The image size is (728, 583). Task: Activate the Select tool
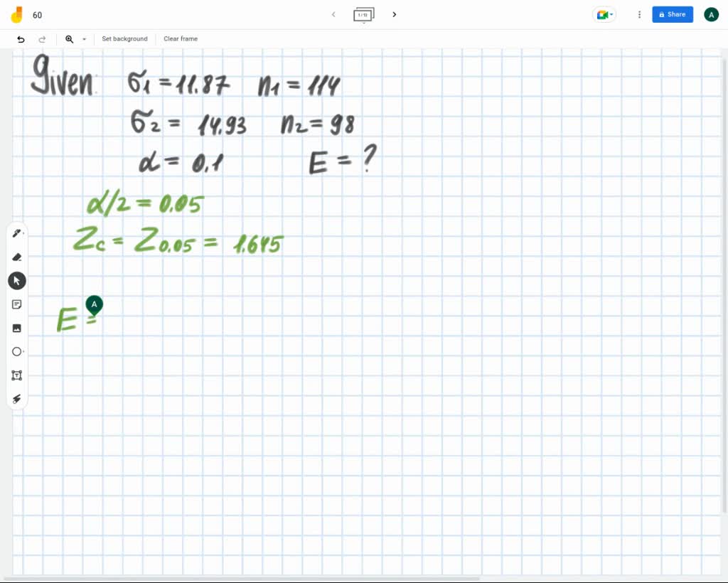16,280
